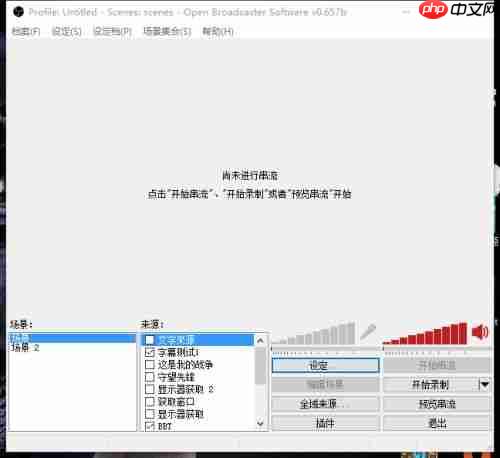Select the 字幕测试 source name
The width and height of the screenshot is (500, 458).
click(x=178, y=352)
